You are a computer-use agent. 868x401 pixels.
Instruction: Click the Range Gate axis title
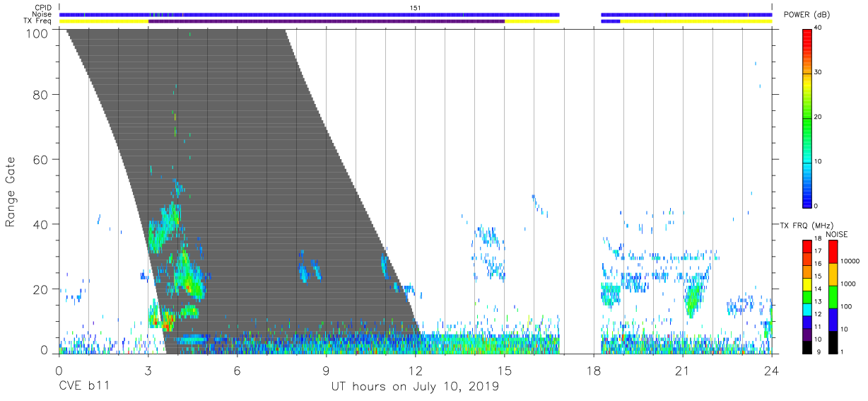11,192
